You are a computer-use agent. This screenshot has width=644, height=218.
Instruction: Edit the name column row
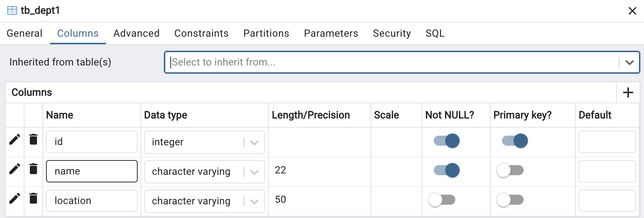click(15, 169)
